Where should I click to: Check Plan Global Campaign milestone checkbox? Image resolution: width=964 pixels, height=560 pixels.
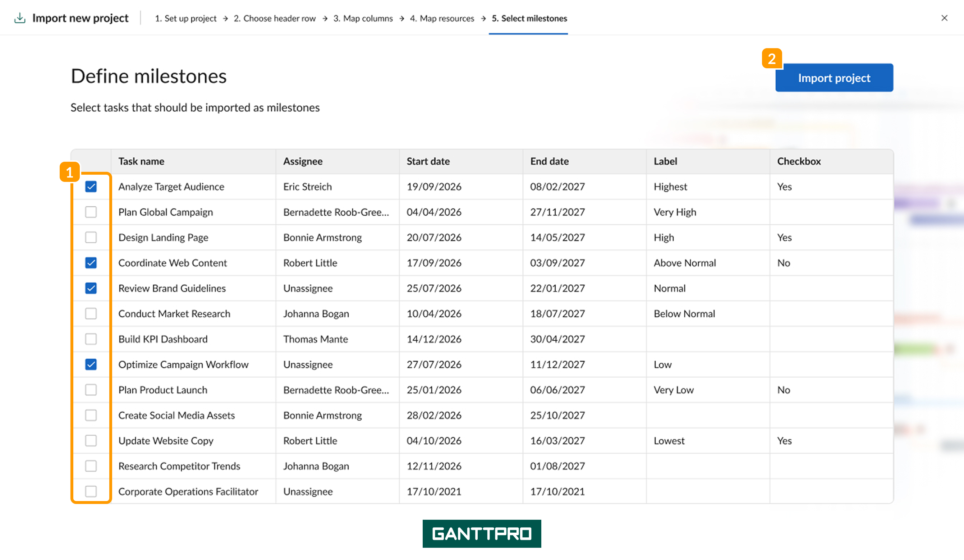pyautogui.click(x=91, y=212)
